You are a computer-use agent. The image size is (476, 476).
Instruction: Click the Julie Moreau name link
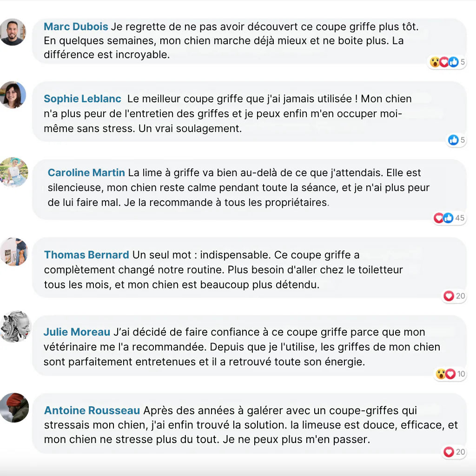(77, 332)
